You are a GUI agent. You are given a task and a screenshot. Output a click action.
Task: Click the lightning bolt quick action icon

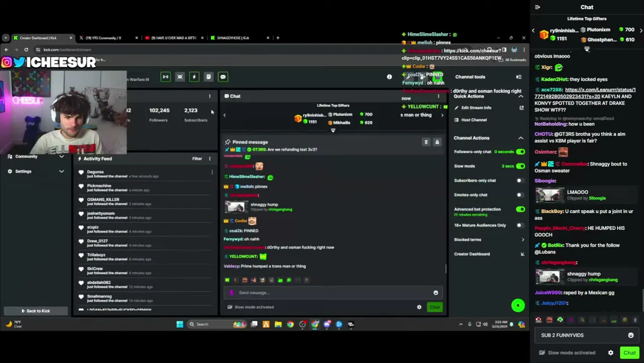pyautogui.click(x=194, y=77)
